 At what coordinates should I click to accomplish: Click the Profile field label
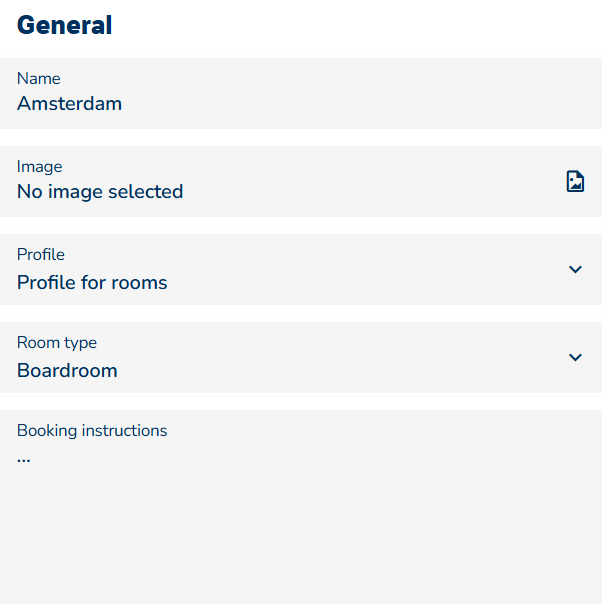[40, 254]
